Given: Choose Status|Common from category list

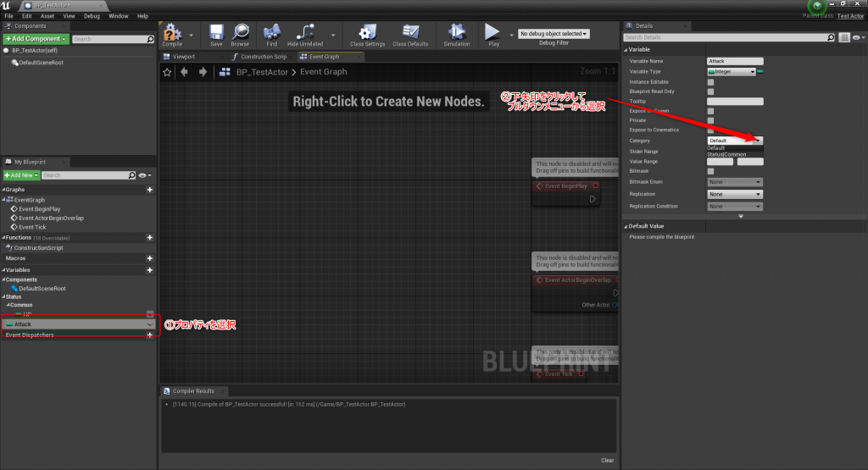Looking at the screenshot, I should click(x=726, y=155).
